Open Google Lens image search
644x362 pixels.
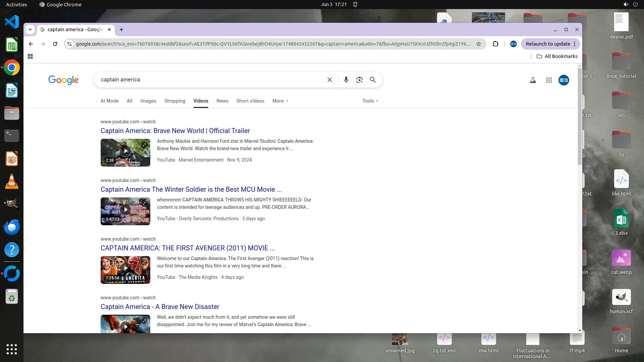(x=359, y=80)
